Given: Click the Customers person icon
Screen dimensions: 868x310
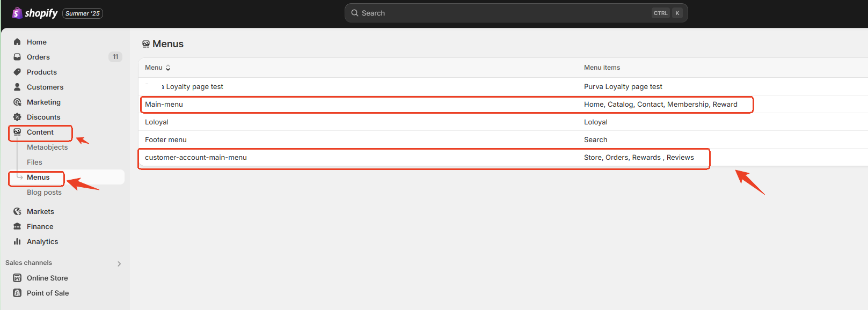Looking at the screenshot, I should pyautogui.click(x=17, y=87).
